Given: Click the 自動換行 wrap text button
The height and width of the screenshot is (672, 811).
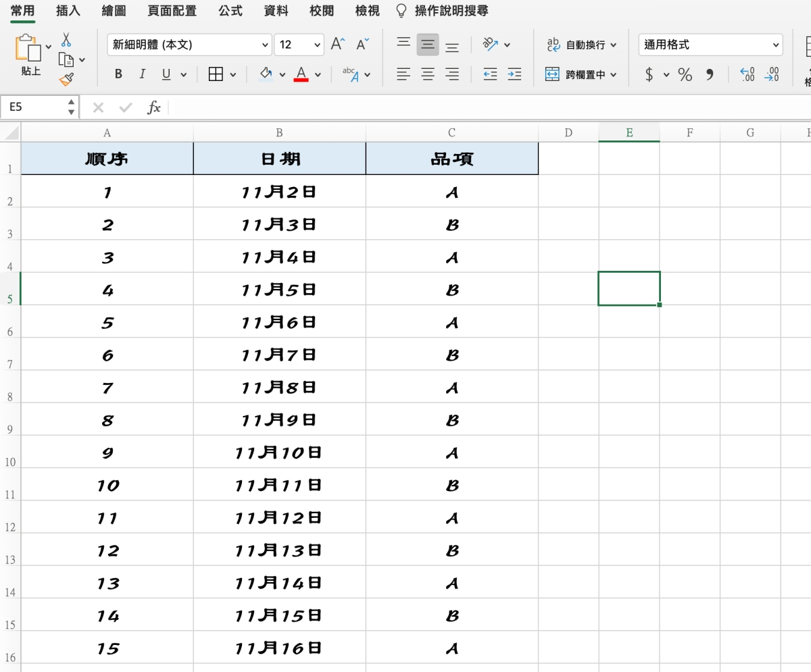Looking at the screenshot, I should point(581,45).
